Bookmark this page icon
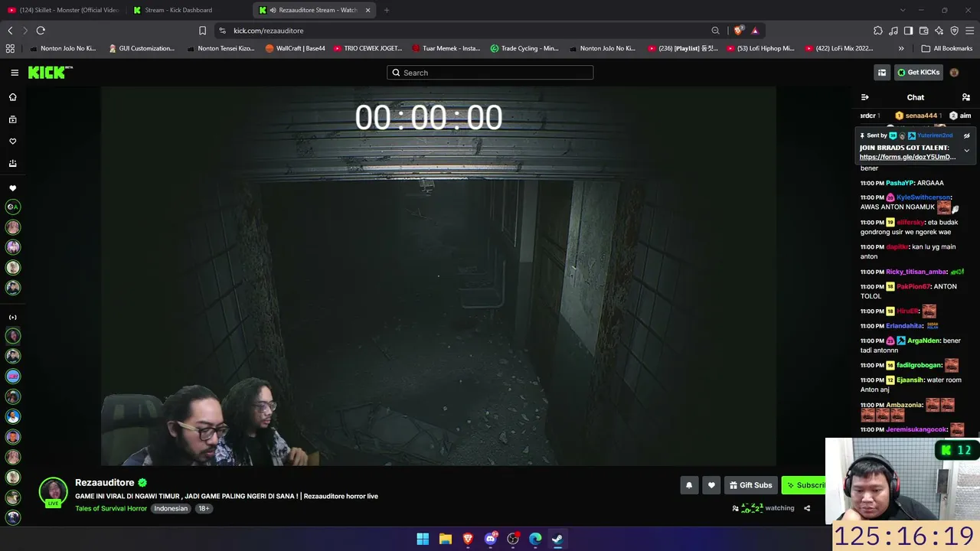980x551 pixels. (x=202, y=31)
